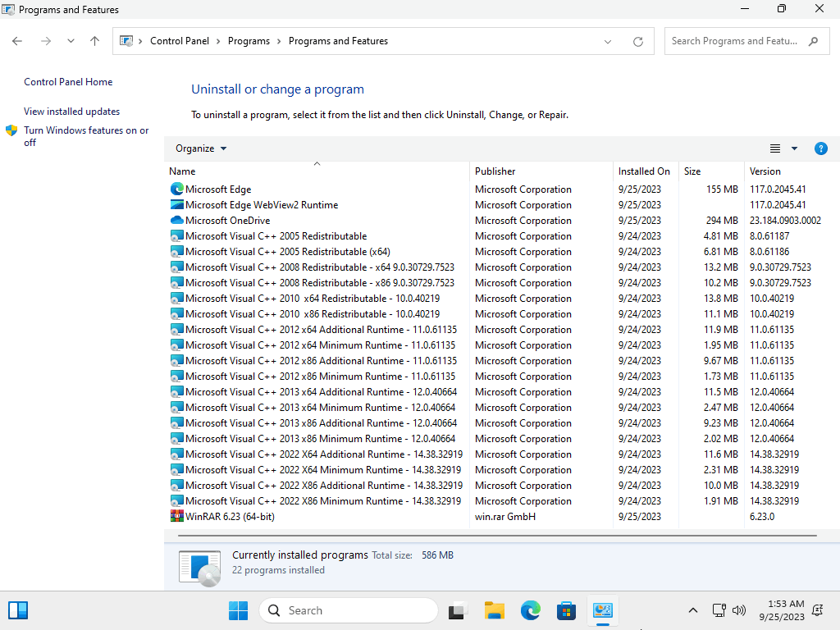Click icon of Visual C++ 2022 X64 Additional Runtime
This screenshot has height=630, width=840.
point(177,454)
